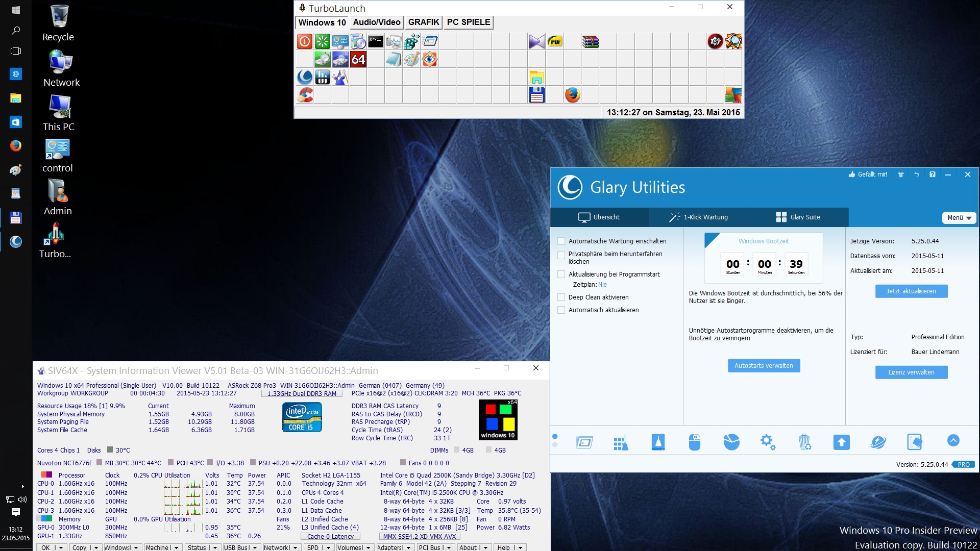Open the 1-Klick Wartung tab
This screenshot has width=980, height=551.
coord(699,217)
